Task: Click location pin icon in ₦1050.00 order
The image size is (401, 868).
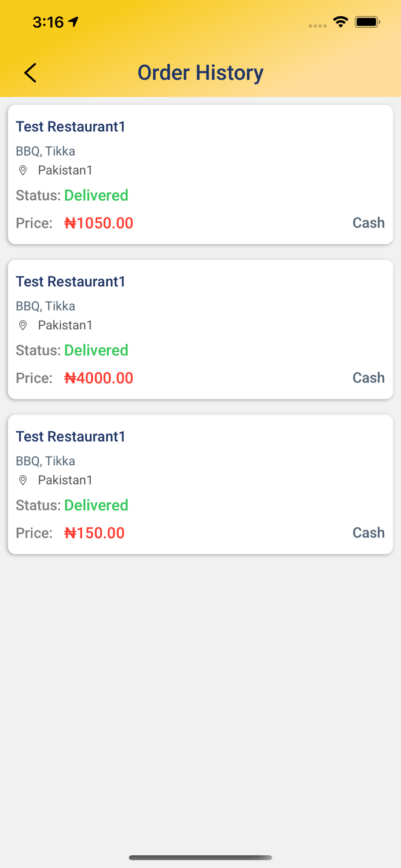Action: pyautogui.click(x=23, y=170)
